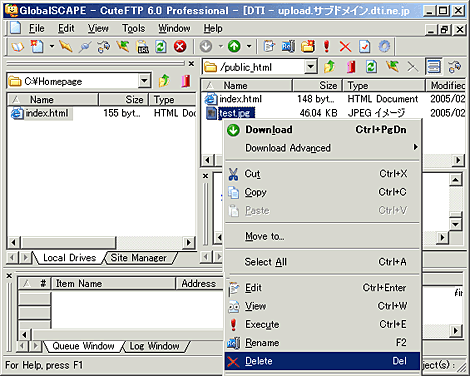The image size is (470, 376).
Task: Switch to the Site Manager tab
Action: pyautogui.click(x=138, y=258)
